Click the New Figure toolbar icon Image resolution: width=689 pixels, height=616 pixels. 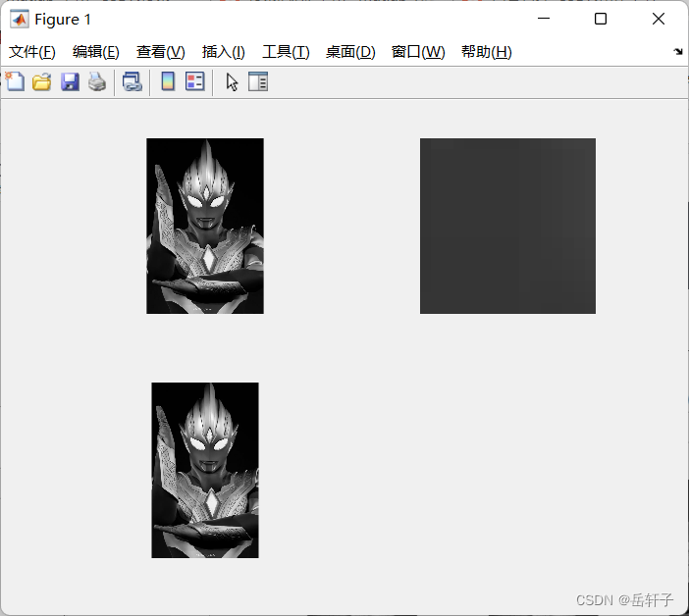15,81
